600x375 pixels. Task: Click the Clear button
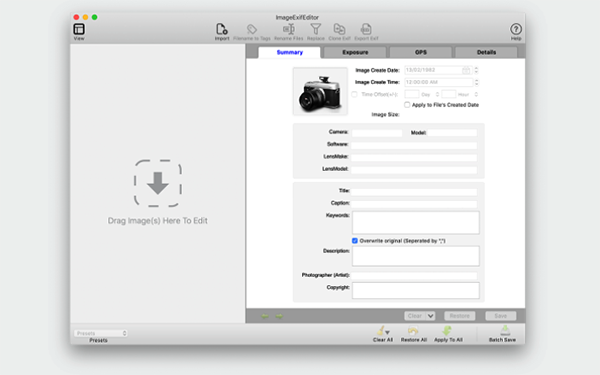[415, 316]
